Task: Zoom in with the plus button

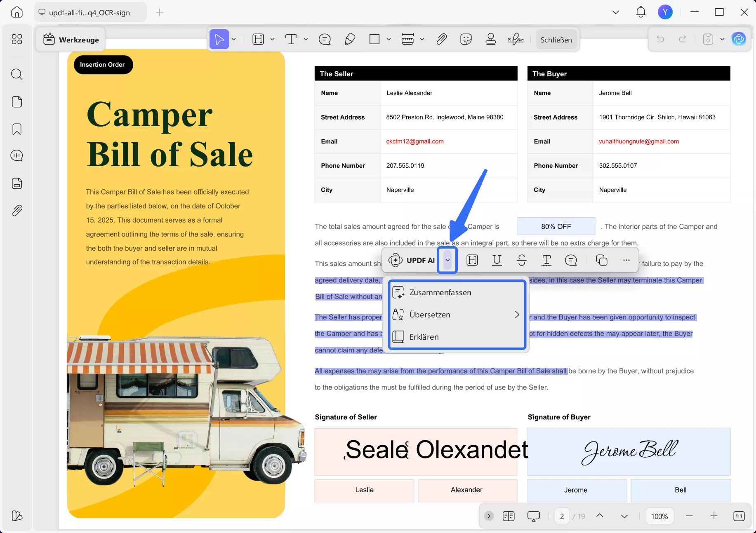Action: pyautogui.click(x=714, y=516)
